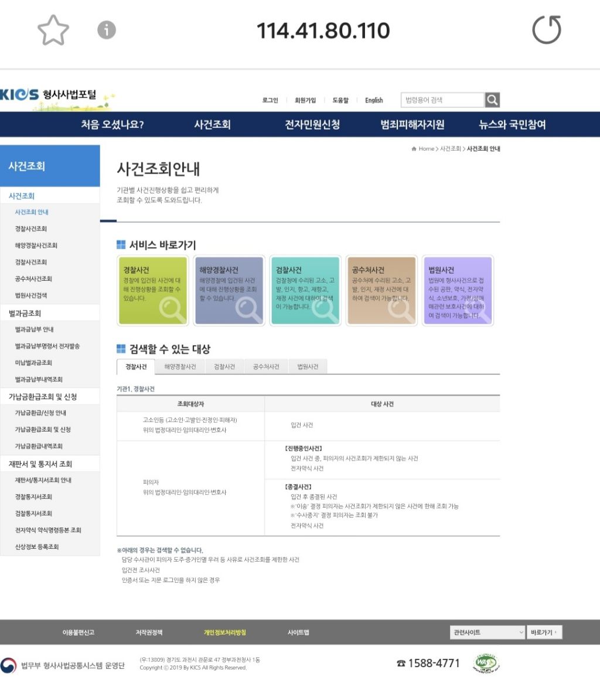
Task: Open the 관련사이트 dropdown in the footer
Action: tap(487, 632)
